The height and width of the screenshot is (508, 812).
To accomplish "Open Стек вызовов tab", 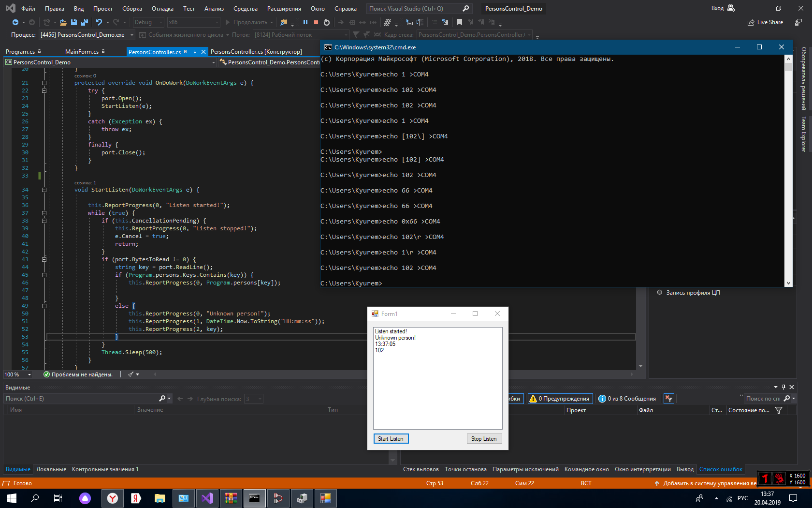I will [421, 469].
